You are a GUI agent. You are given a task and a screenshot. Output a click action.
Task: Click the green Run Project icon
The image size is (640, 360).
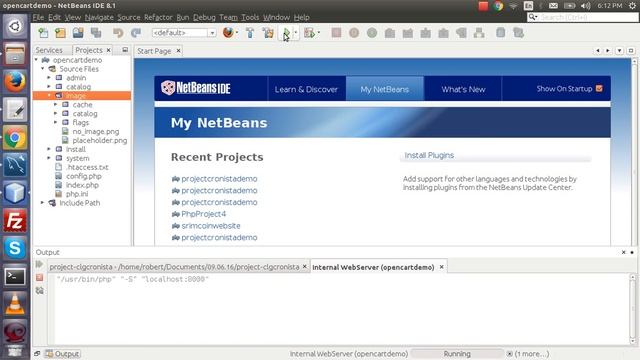(287, 33)
